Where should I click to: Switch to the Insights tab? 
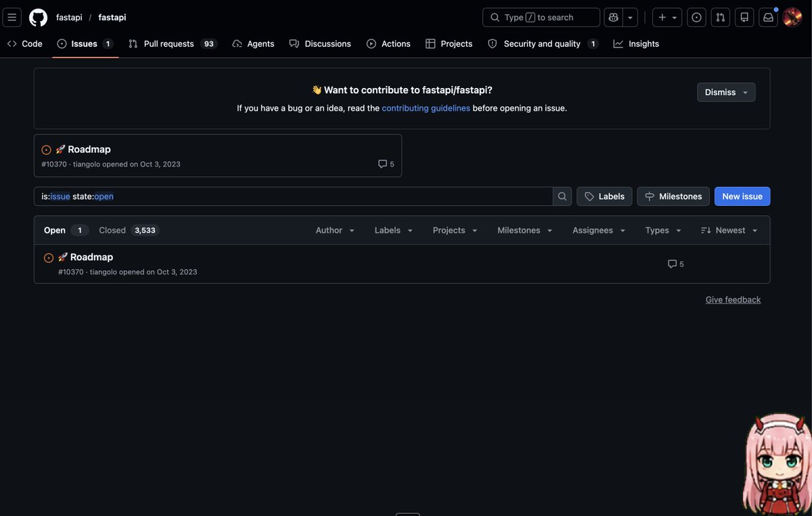[x=636, y=44]
